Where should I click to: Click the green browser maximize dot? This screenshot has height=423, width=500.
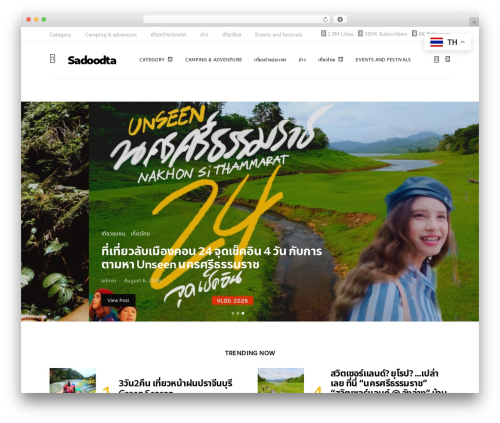click(x=44, y=20)
